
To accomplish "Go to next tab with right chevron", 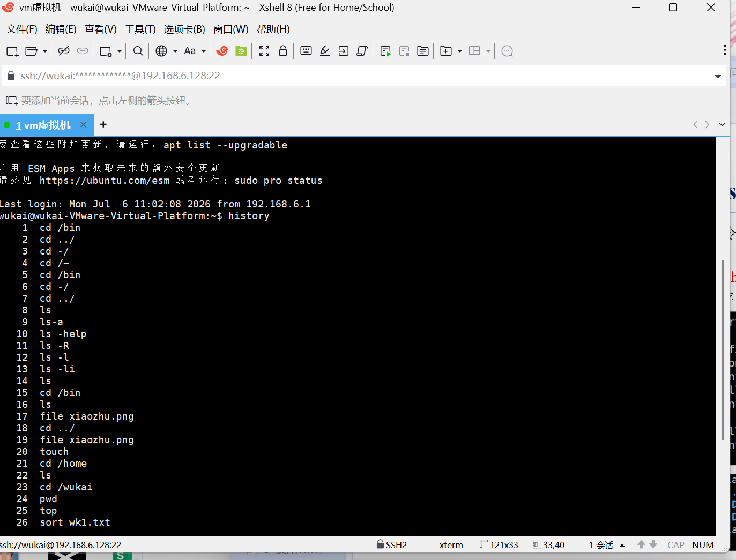I will pyautogui.click(x=707, y=124).
